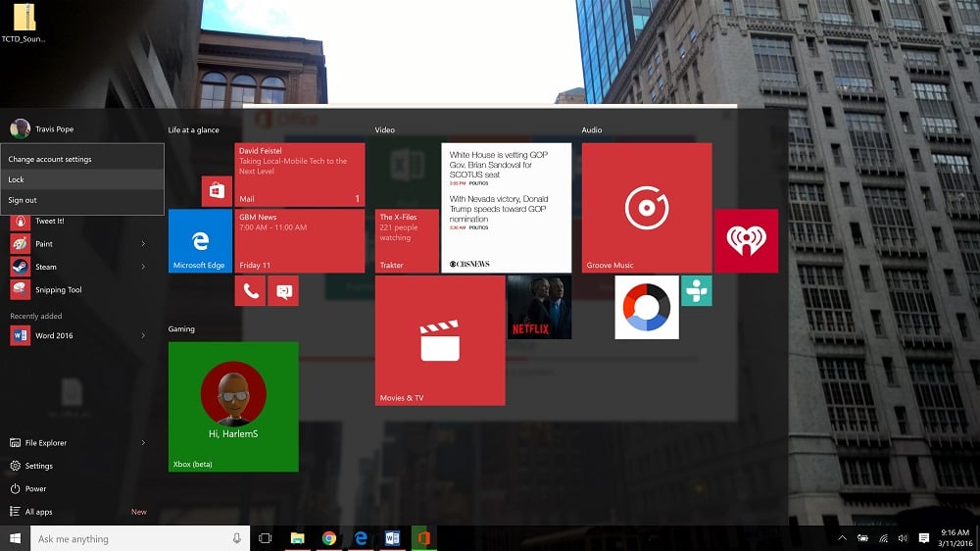Launch Groove Music tile
Viewport: 980px width, 551px height.
pyautogui.click(x=647, y=208)
